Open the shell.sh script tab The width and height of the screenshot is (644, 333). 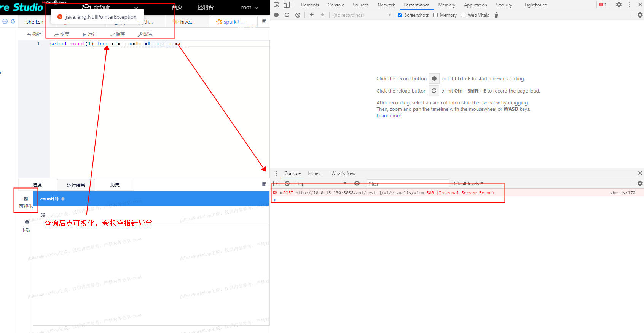pos(35,22)
